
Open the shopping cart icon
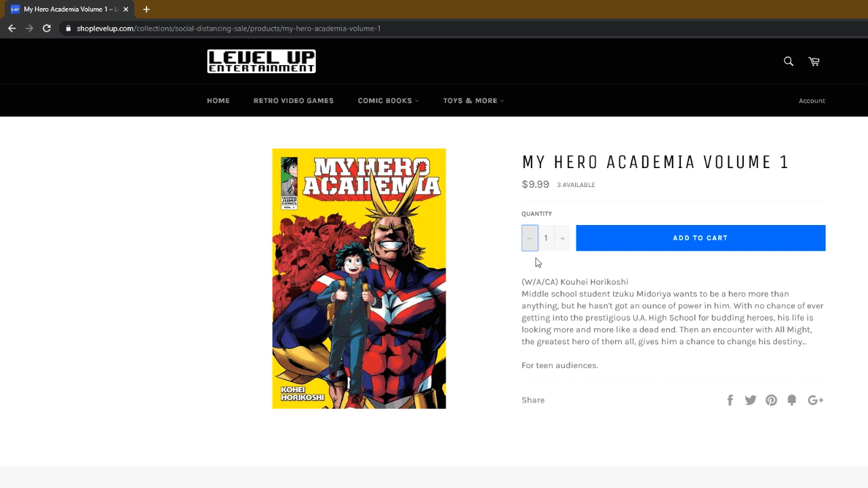point(814,62)
